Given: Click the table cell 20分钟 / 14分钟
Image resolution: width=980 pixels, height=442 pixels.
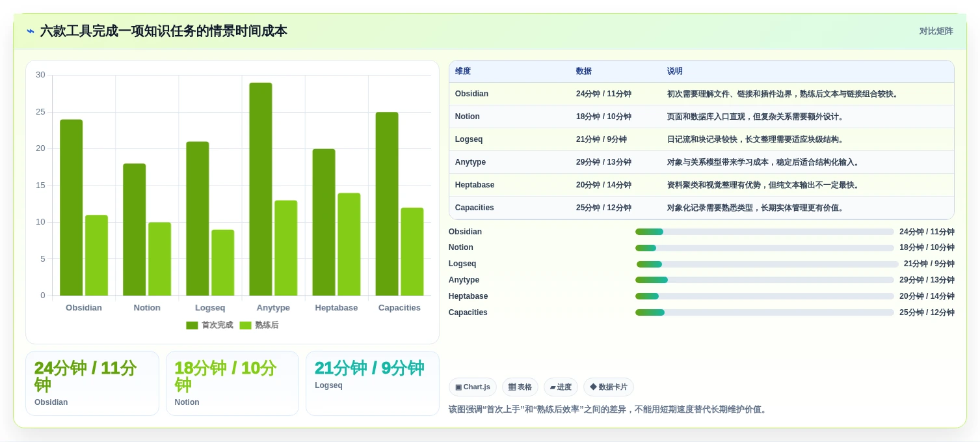Looking at the screenshot, I should tap(603, 185).
